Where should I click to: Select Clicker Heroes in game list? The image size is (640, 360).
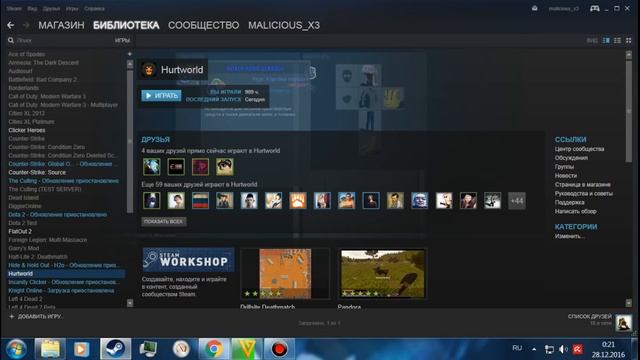[x=27, y=130]
